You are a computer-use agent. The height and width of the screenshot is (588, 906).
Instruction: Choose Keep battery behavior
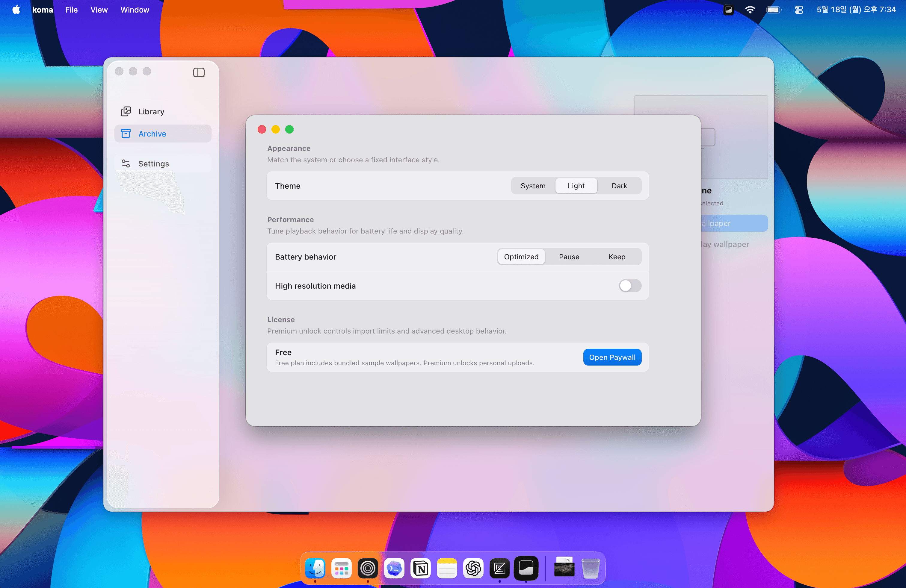point(617,257)
